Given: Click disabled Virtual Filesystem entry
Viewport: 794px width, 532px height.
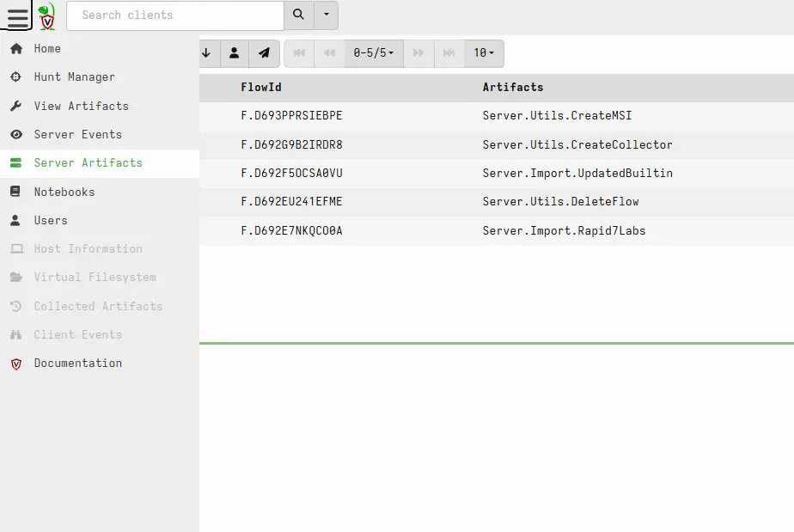Looking at the screenshot, I should tap(100, 277).
